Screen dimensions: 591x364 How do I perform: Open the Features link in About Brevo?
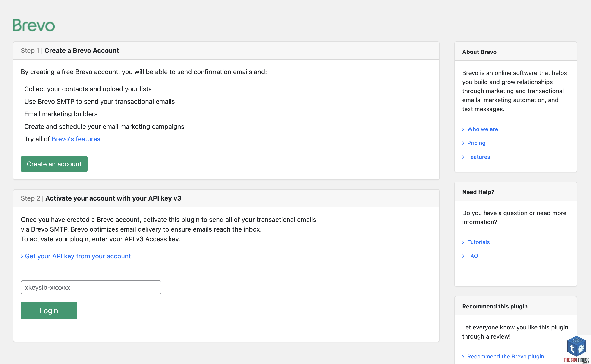[x=479, y=157]
